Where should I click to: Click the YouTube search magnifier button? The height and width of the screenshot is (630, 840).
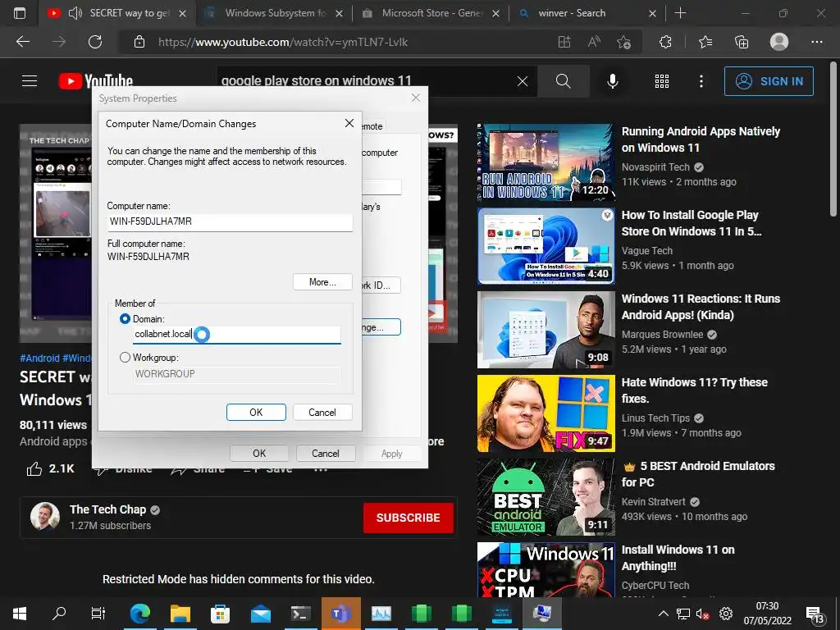tap(564, 81)
